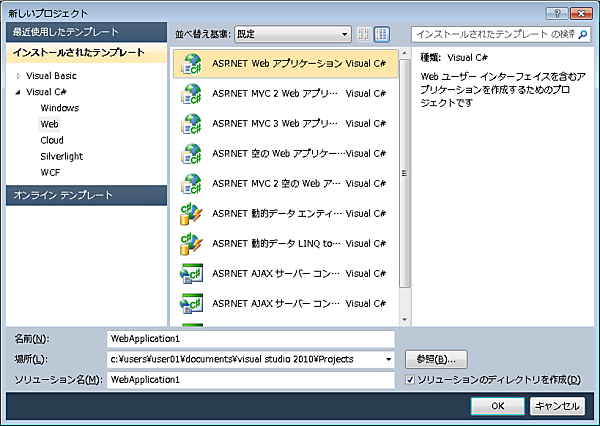Click the template list scroll up arrow
The image size is (600, 426).
pyautogui.click(x=404, y=53)
